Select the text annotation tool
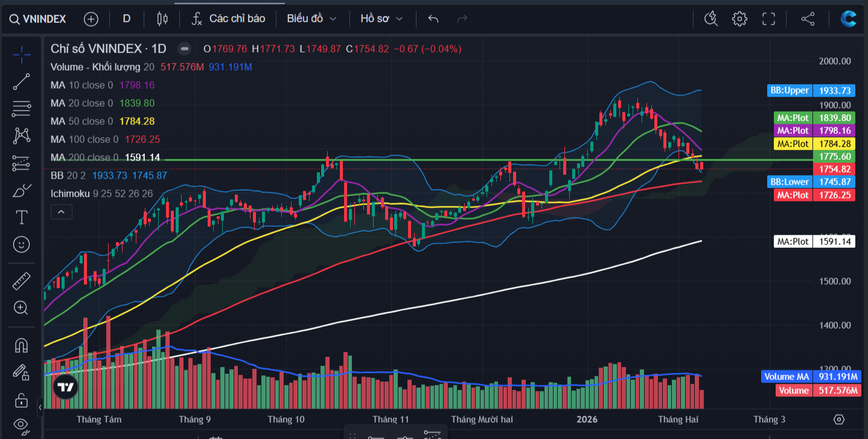The image size is (868, 439). point(21,217)
